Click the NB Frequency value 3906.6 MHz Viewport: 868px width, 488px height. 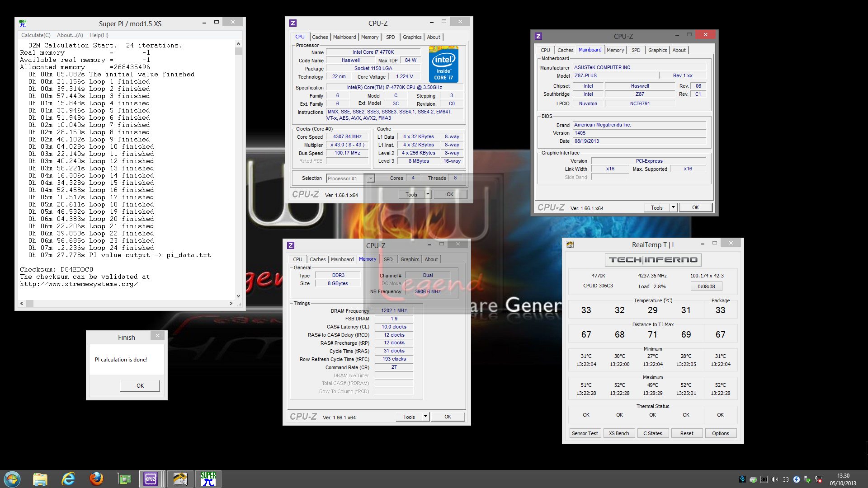tap(428, 291)
